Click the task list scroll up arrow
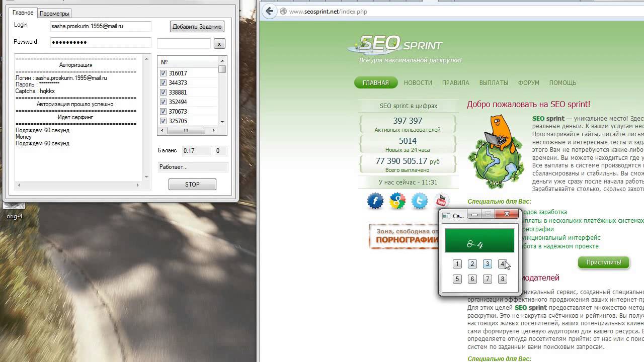The image size is (644, 362). tap(222, 61)
